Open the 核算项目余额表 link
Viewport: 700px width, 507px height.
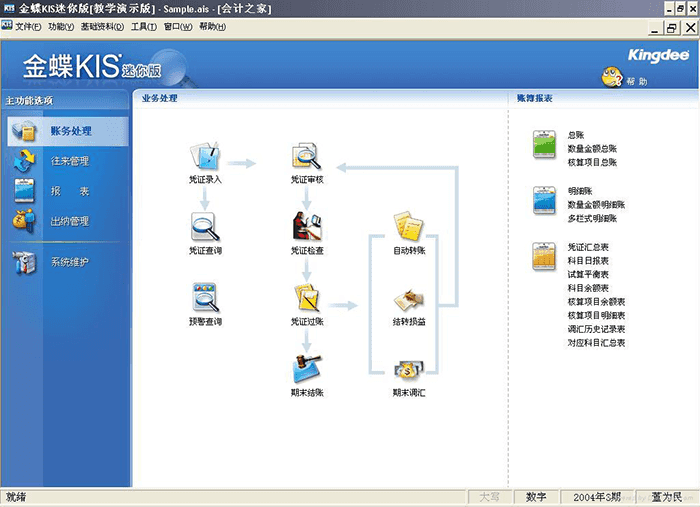[596, 302]
